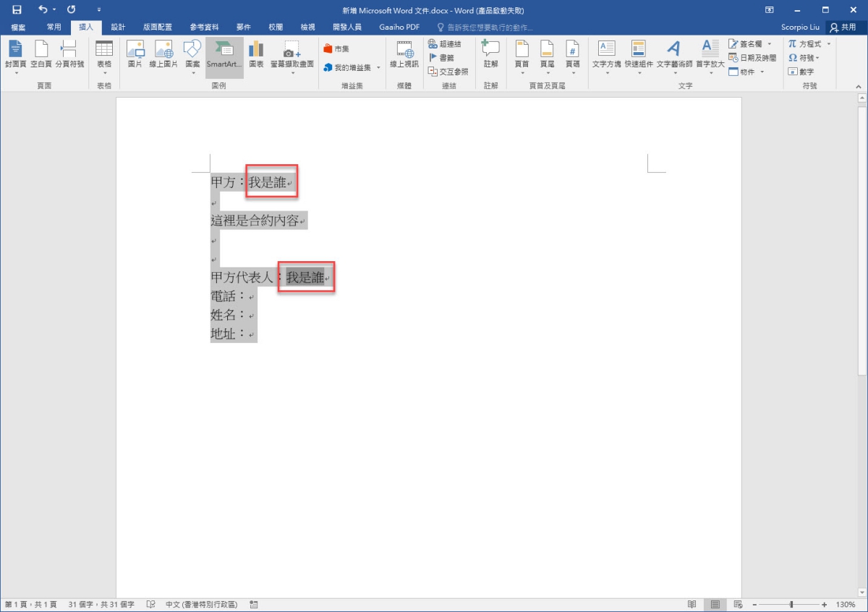Add a drop cap (首字放大)
Image resolution: width=868 pixels, height=612 pixels.
[710, 57]
